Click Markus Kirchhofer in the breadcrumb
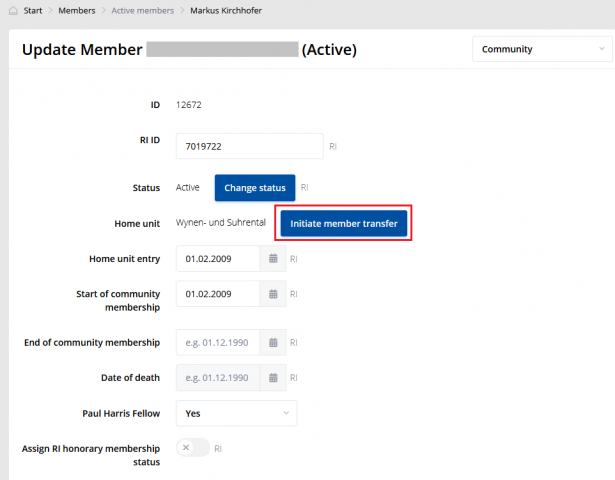The width and height of the screenshot is (615, 480). coord(226,10)
